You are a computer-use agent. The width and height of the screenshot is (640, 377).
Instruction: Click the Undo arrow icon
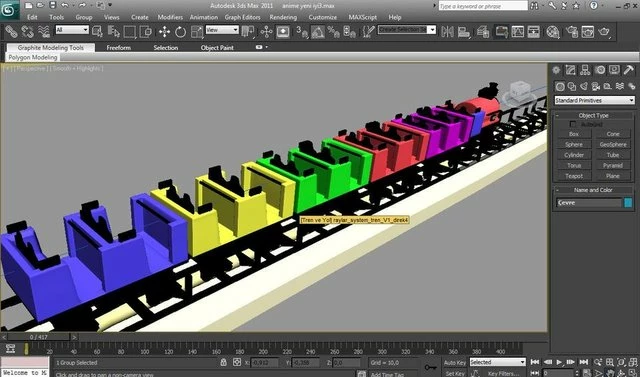point(65,5)
